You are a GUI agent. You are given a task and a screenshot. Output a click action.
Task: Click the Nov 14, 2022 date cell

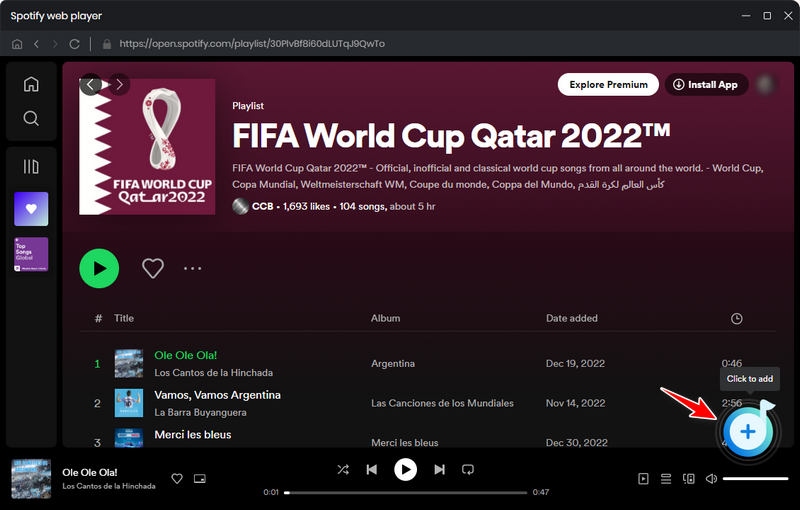coord(576,403)
